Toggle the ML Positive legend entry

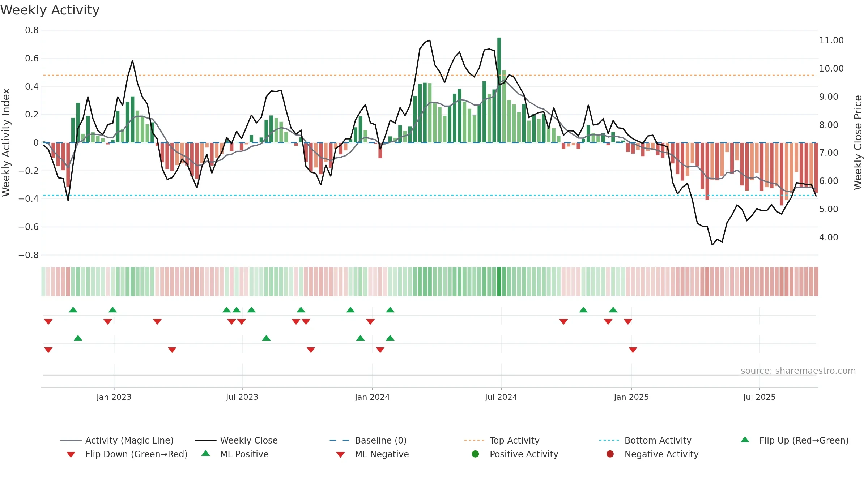[235, 454]
